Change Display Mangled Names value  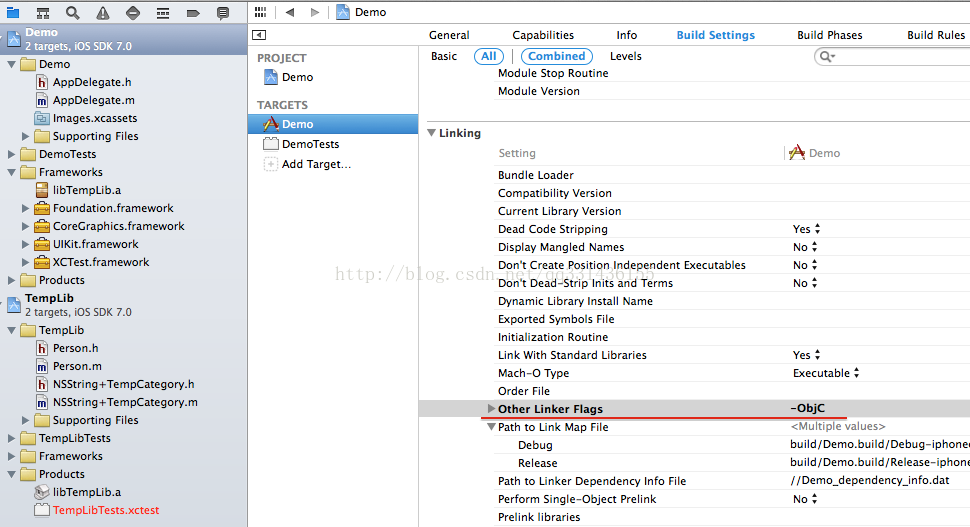[805, 247]
